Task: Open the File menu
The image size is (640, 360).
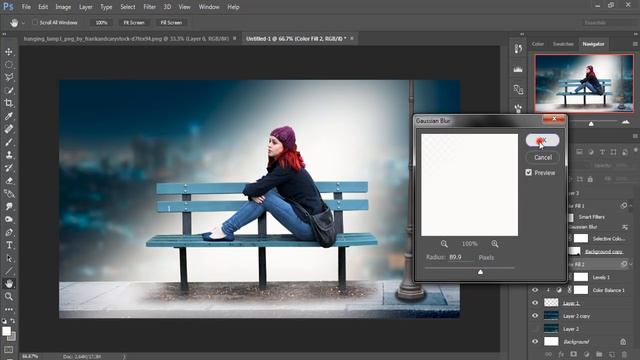Action: pyautogui.click(x=26, y=7)
